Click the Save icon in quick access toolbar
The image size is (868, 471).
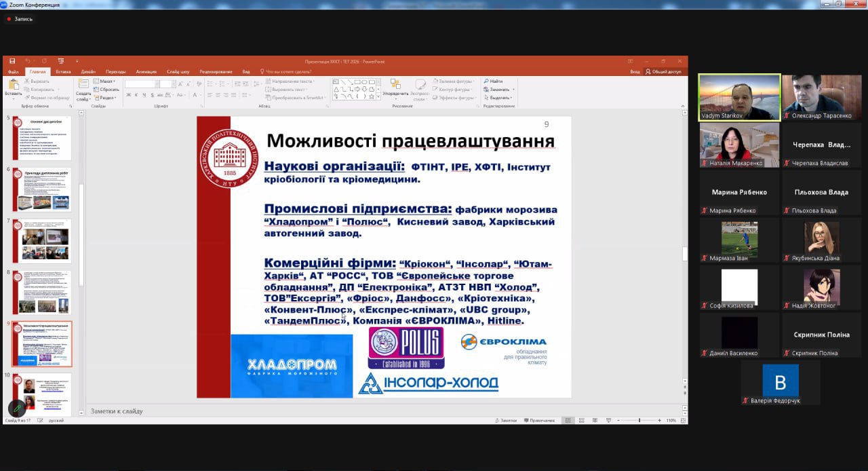[12, 61]
